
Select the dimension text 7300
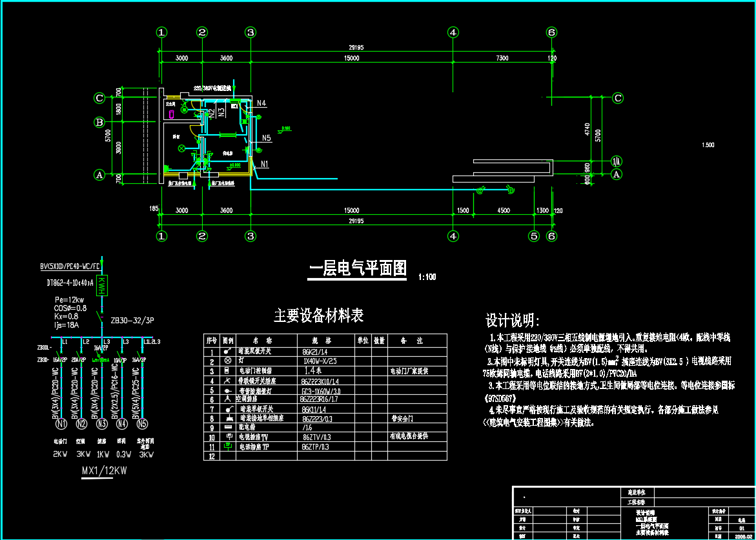point(502,58)
